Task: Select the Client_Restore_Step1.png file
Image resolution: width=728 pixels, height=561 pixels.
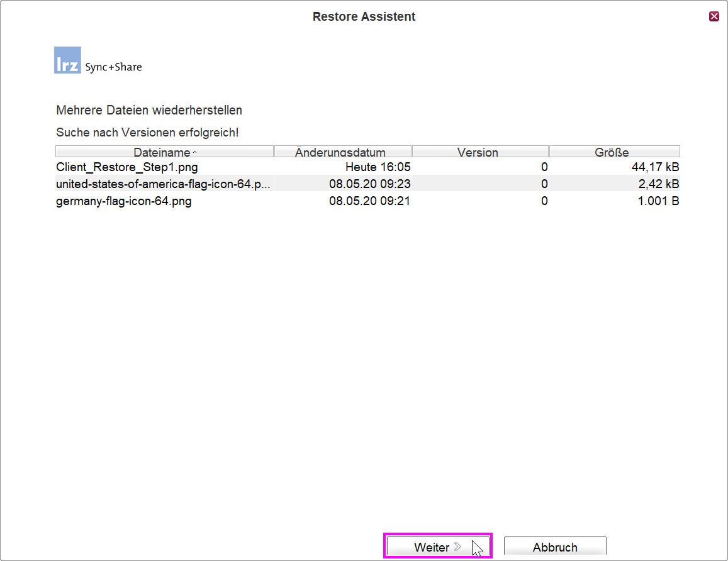Action: point(127,167)
